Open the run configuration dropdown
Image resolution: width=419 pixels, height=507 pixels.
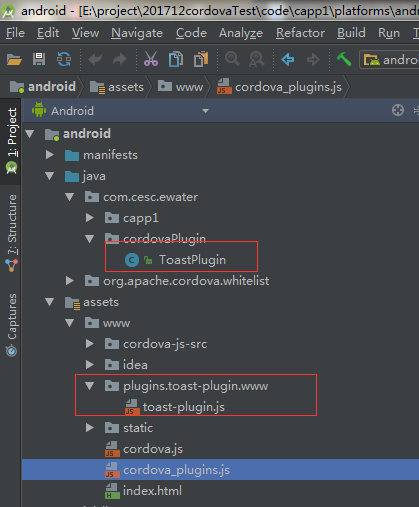[389, 60]
